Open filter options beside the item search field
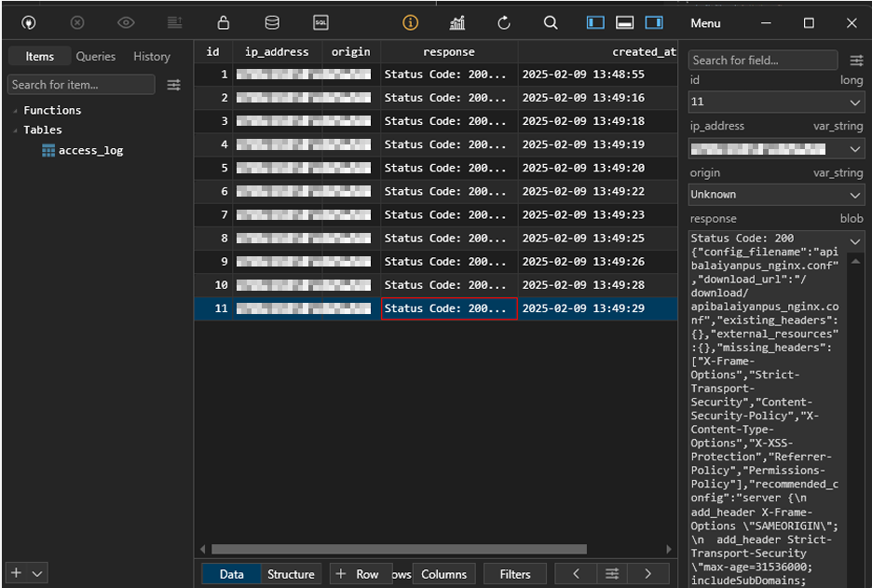The width and height of the screenshot is (872, 588). coord(173,85)
